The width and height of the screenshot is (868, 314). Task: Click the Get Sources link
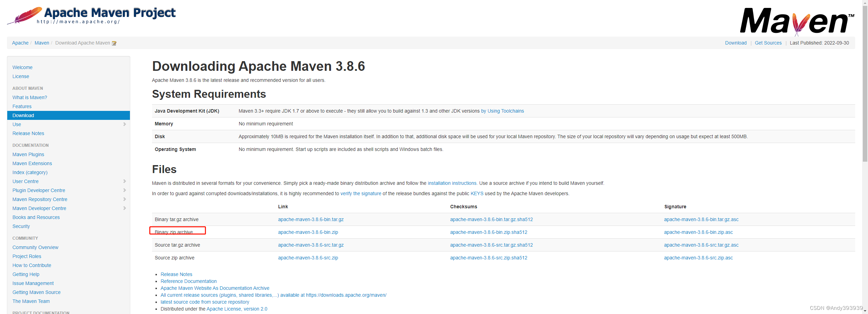coord(768,42)
